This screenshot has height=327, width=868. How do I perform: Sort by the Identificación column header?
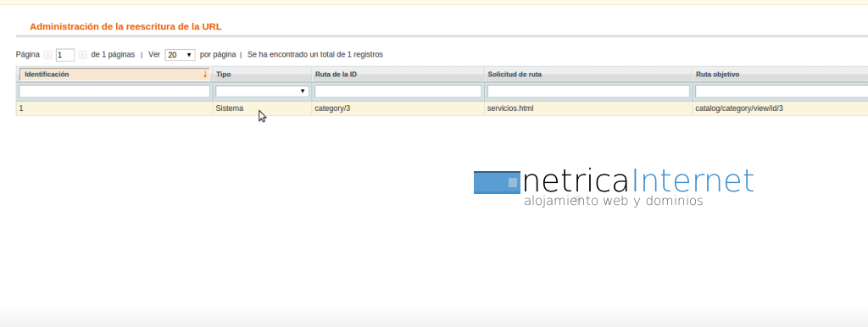pyautogui.click(x=47, y=75)
